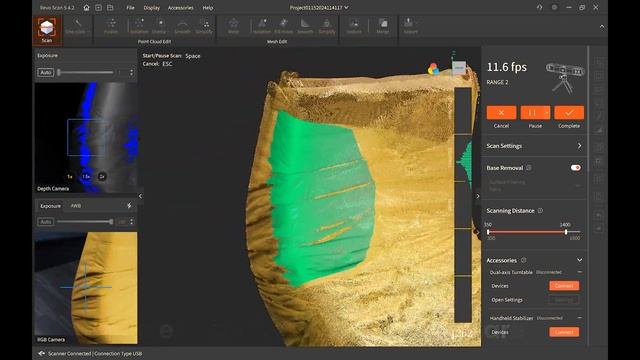
Task: Open the File menu
Action: tap(130, 8)
